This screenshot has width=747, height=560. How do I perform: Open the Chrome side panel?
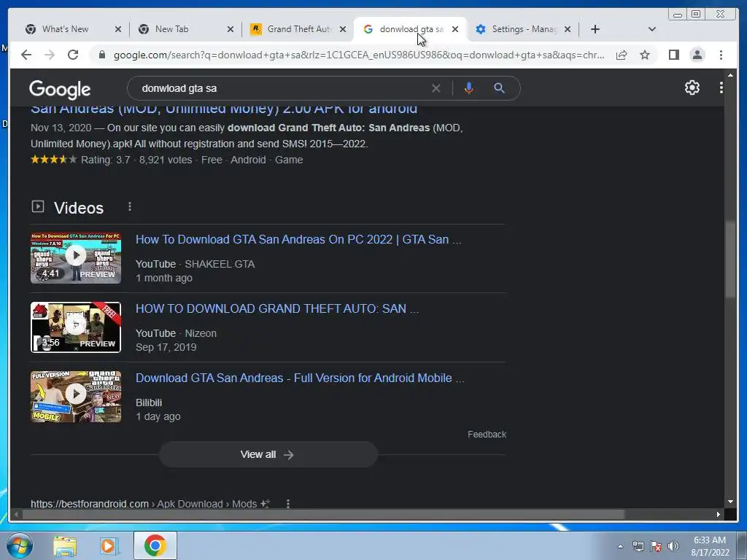[x=673, y=55]
